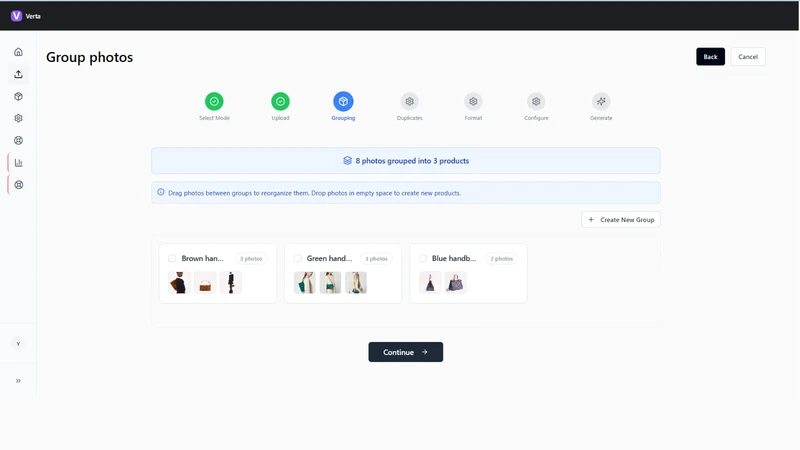800x450 pixels.
Task: Select first photo in Green handbag group
Action: (305, 283)
